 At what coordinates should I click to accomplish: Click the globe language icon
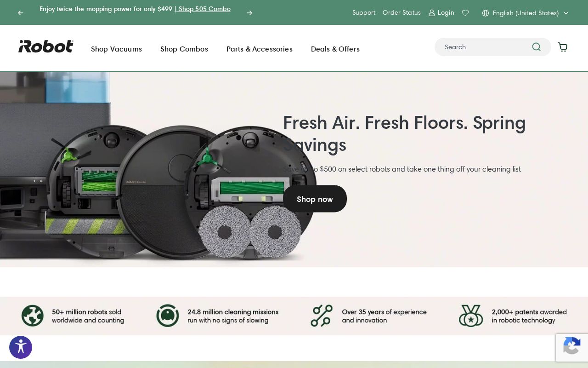pos(486,13)
